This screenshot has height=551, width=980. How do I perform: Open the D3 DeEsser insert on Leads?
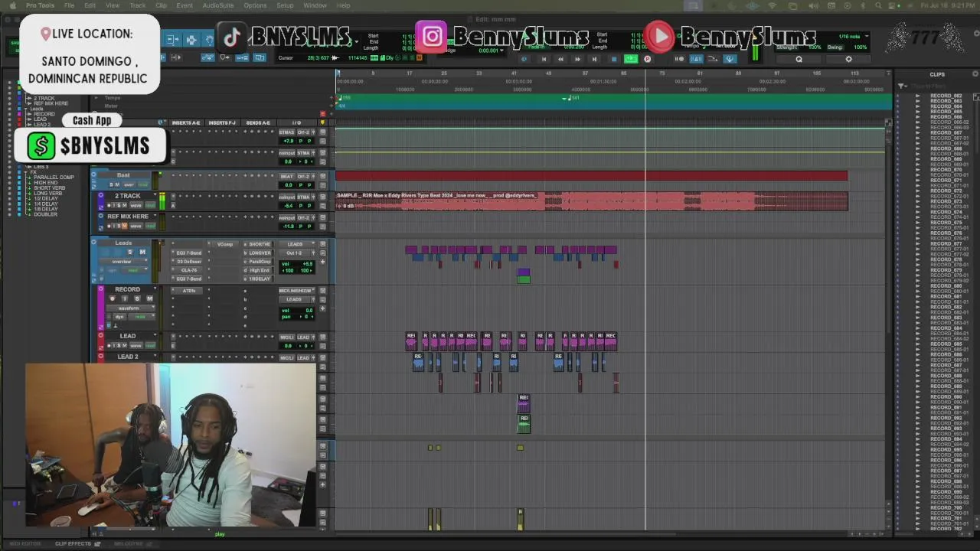pyautogui.click(x=188, y=262)
